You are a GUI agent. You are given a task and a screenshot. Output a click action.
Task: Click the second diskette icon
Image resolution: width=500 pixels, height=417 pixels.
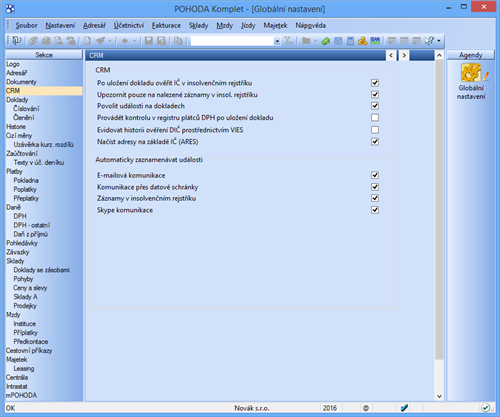point(161,41)
